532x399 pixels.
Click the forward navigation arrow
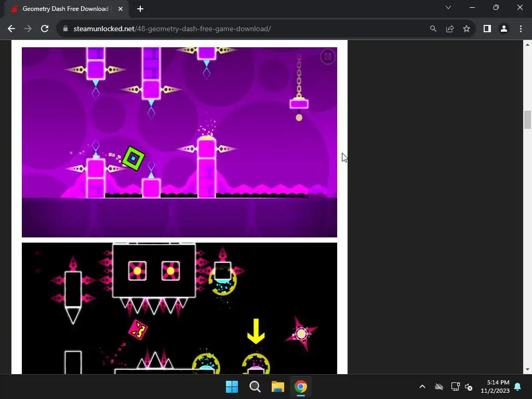coord(28,29)
